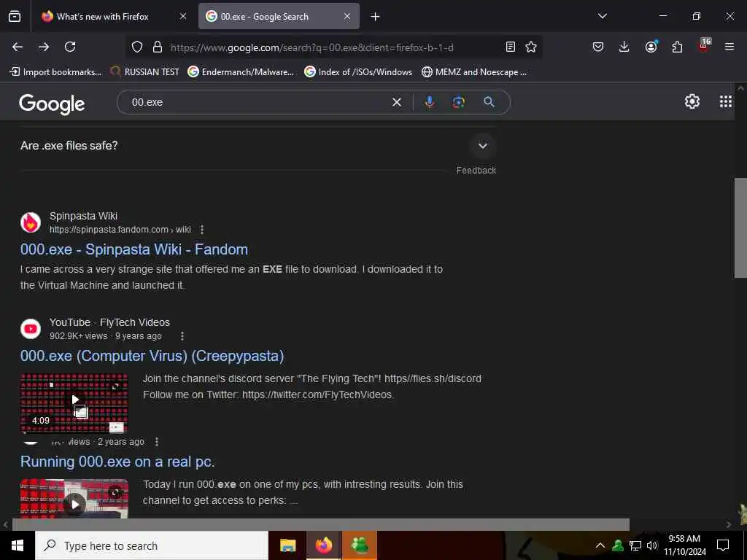
Task: Submit search with the magnifier icon
Action: [489, 102]
